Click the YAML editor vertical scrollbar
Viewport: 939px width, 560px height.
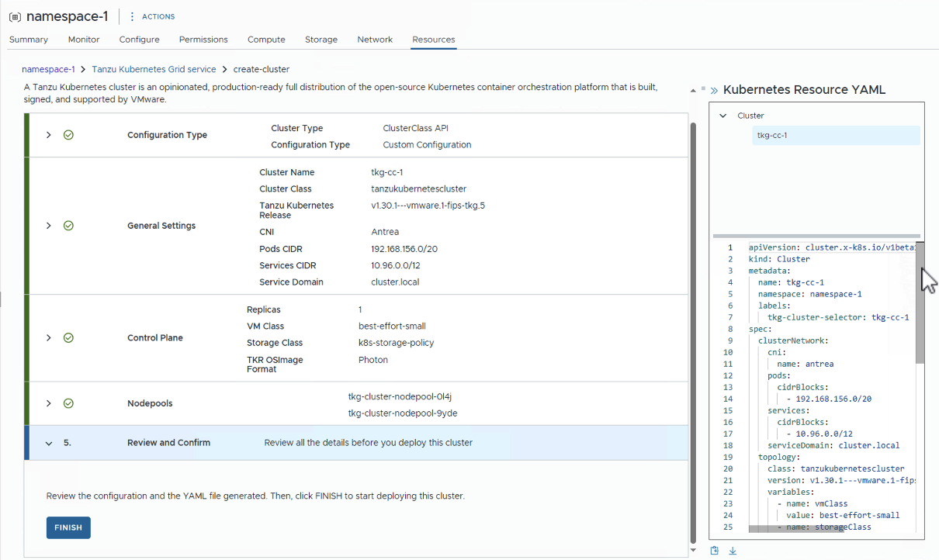click(x=920, y=310)
